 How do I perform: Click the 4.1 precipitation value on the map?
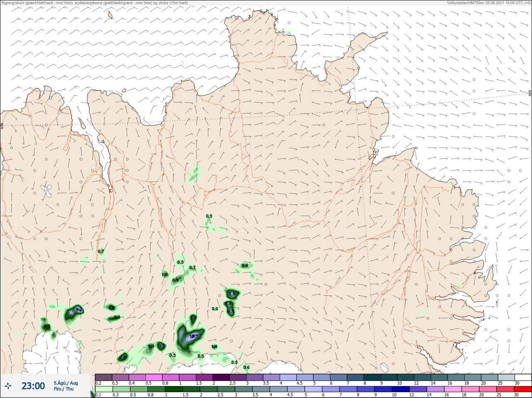[231, 311]
